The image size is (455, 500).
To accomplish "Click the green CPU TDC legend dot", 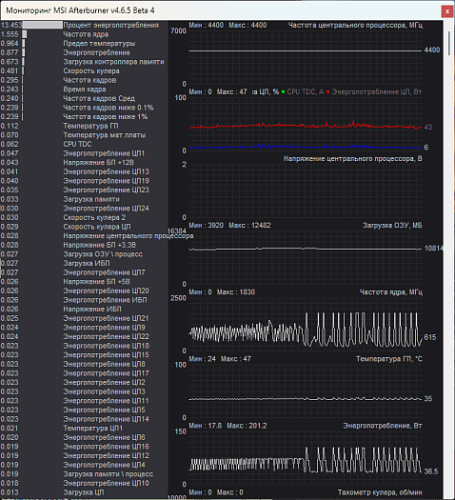I will tap(283, 92).
